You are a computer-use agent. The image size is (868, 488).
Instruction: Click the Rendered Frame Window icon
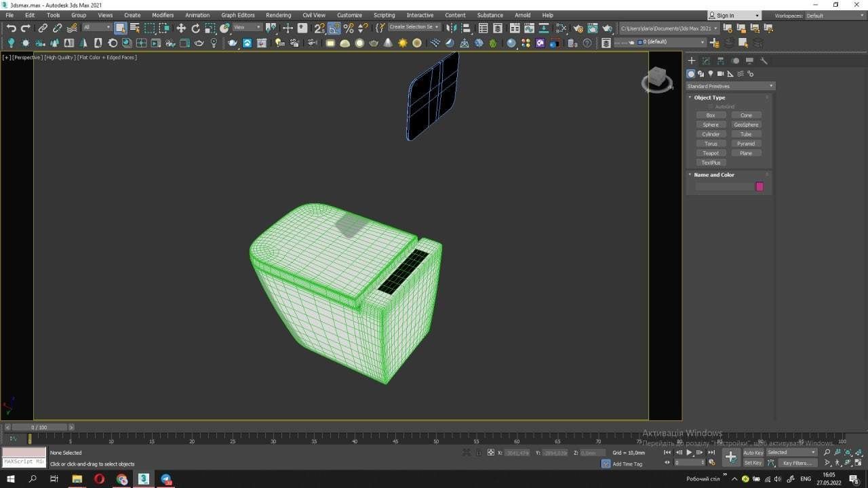[x=592, y=28]
